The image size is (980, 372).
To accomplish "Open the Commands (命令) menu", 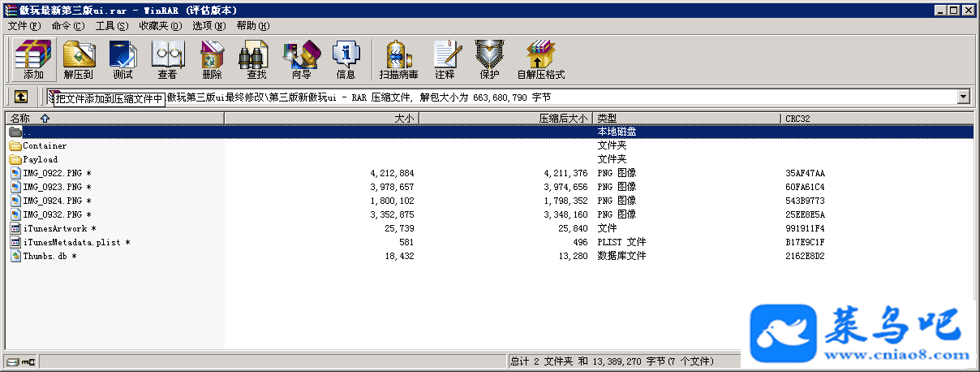I will (68, 26).
